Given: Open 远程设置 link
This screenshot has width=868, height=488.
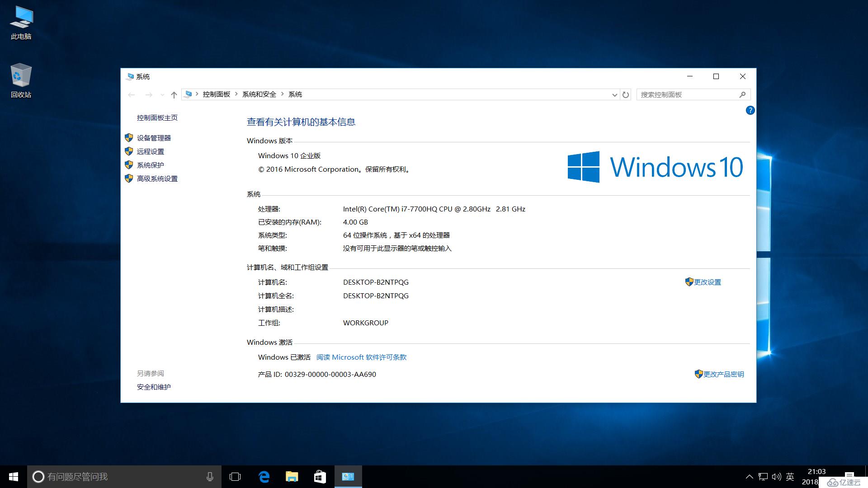Looking at the screenshot, I should 151,151.
